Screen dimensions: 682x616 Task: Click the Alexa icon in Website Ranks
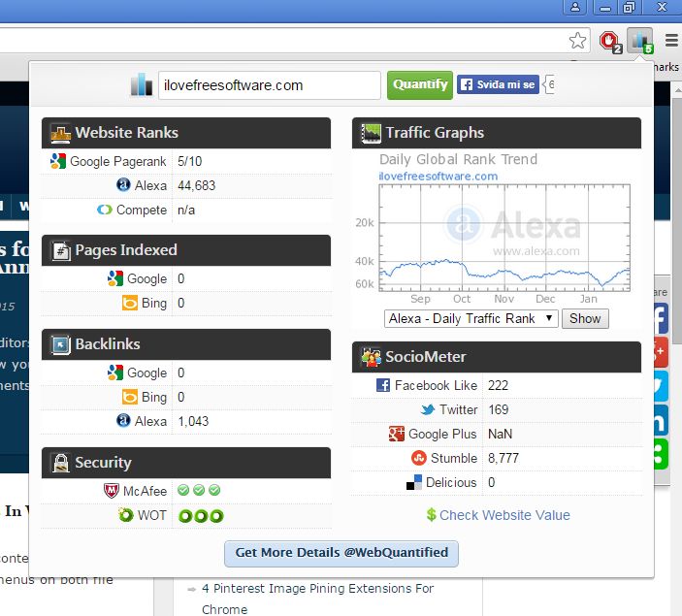click(x=123, y=185)
